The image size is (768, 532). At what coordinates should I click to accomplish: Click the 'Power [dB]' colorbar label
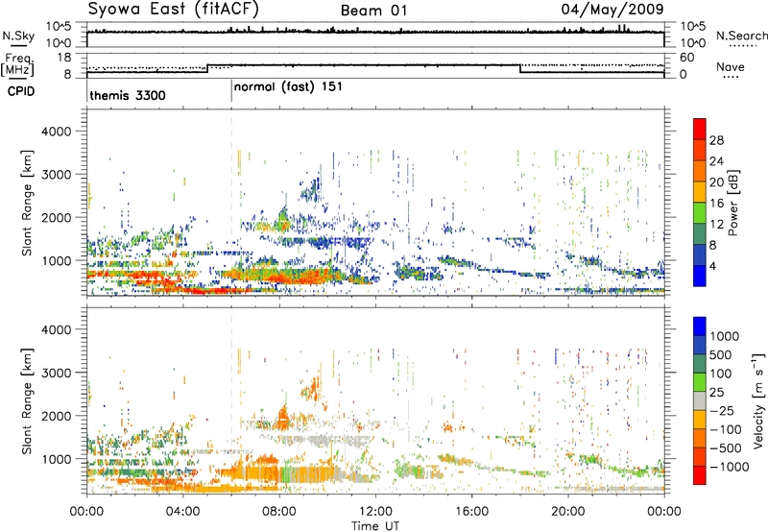(732, 203)
